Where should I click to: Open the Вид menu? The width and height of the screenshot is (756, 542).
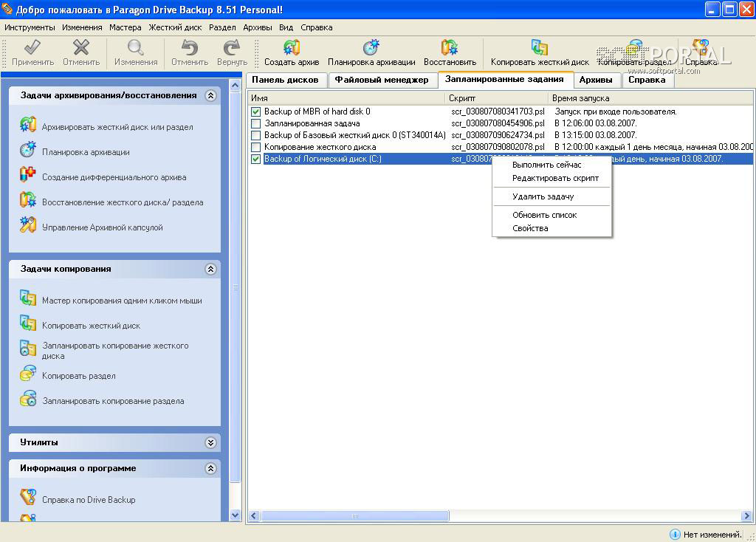286,27
